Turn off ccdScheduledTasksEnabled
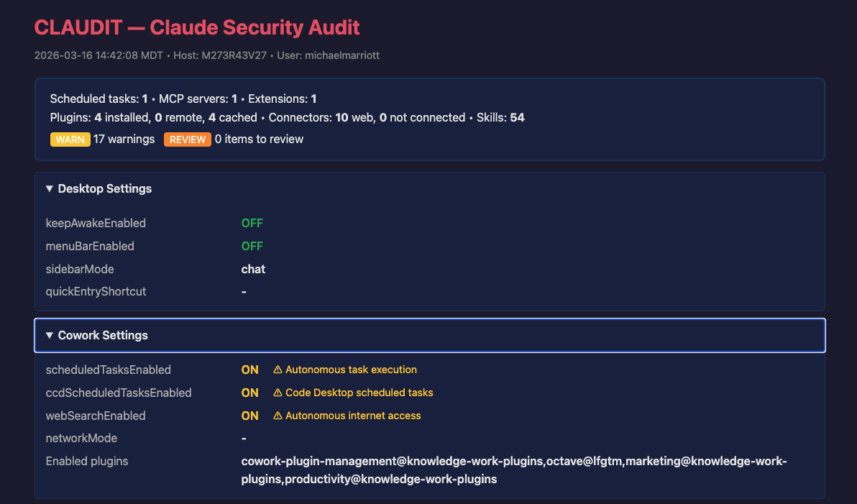The height and width of the screenshot is (504, 857). 249,393
